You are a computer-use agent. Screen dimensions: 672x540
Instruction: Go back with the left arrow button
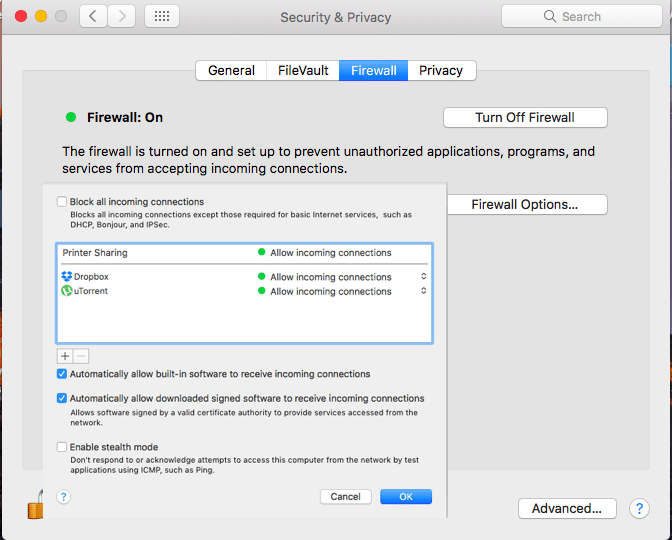[x=94, y=16]
